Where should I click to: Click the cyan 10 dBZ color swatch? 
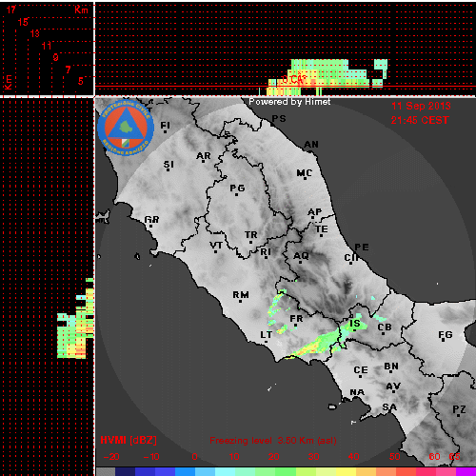(226, 471)
